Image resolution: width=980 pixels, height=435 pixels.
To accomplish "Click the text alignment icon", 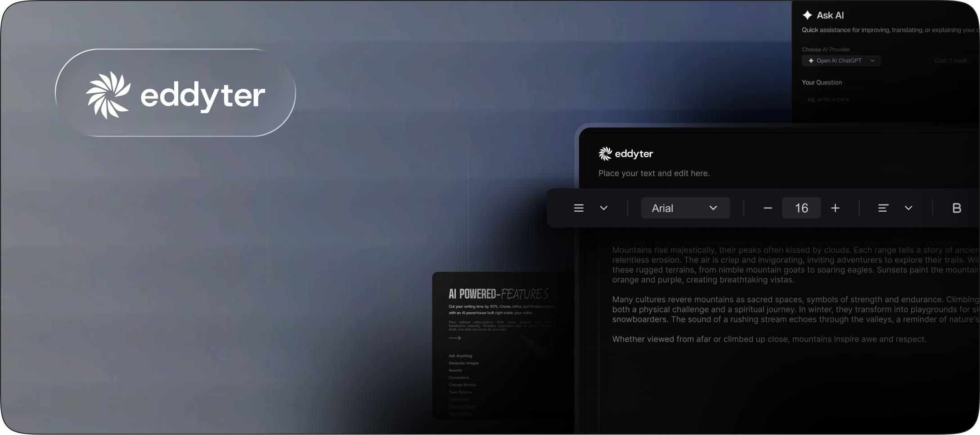I will (883, 208).
